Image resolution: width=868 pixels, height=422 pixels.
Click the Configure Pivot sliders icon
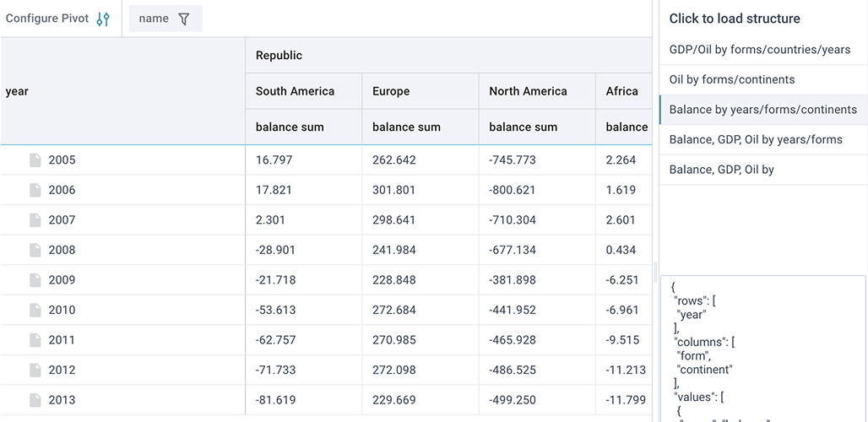[103, 19]
